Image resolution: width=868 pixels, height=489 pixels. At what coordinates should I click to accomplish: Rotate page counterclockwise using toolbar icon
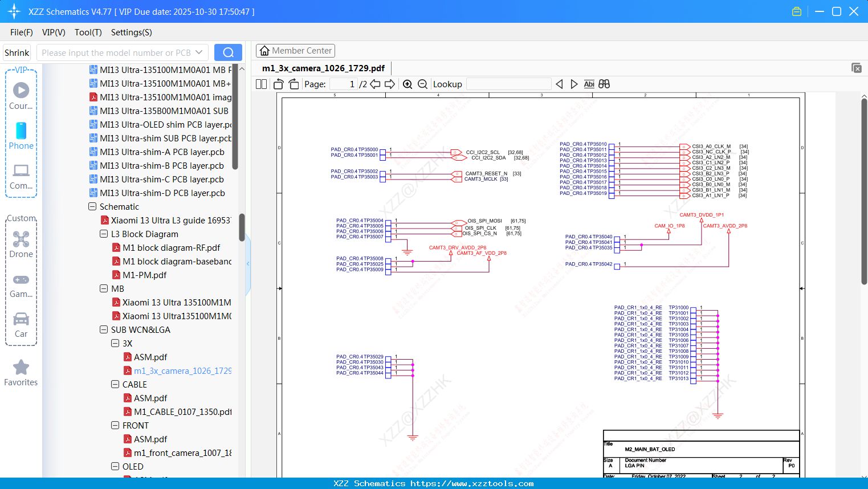[279, 84]
